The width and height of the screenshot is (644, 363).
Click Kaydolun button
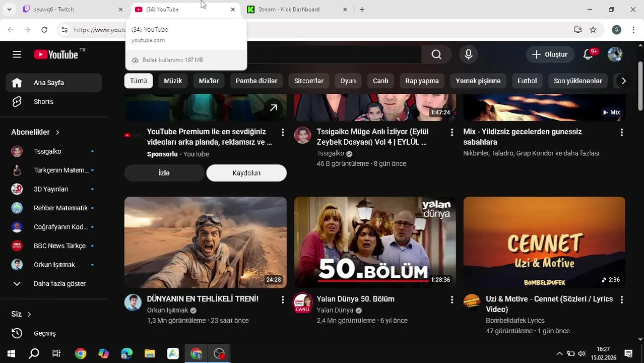[246, 173]
